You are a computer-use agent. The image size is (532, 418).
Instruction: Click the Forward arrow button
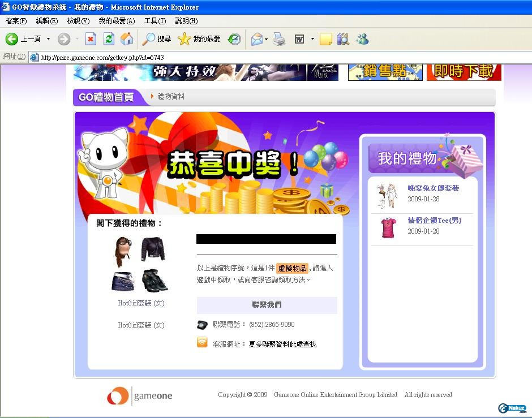point(63,39)
